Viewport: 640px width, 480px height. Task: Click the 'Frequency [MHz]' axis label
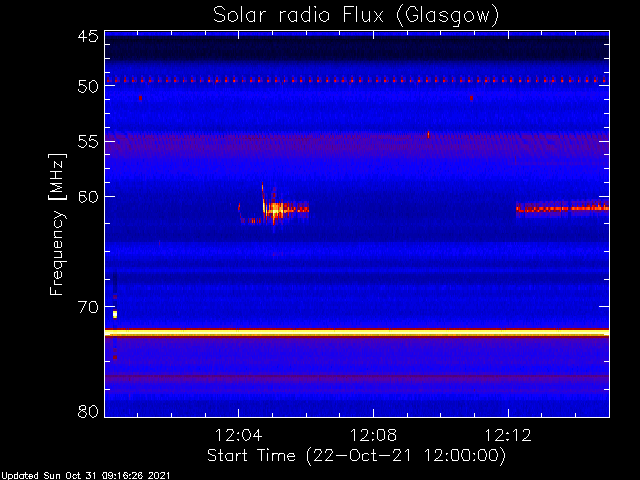[x=57, y=224]
